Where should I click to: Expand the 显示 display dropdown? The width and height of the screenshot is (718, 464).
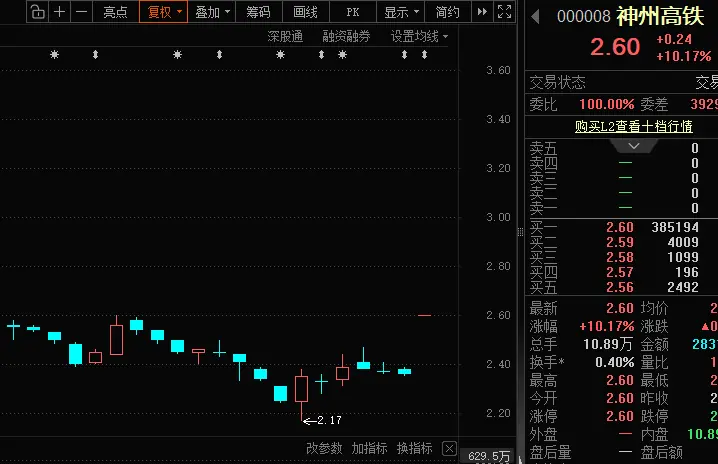[x=401, y=12]
